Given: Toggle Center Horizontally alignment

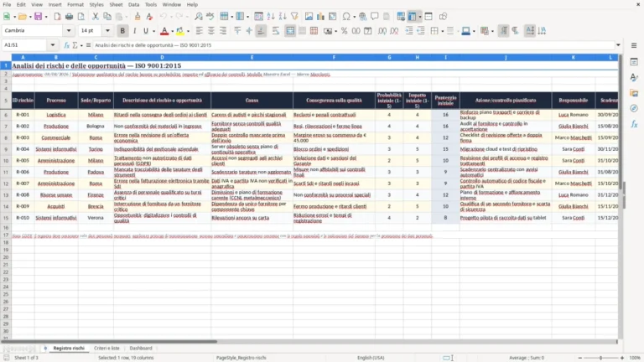Looking at the screenshot, I should tap(211, 31).
